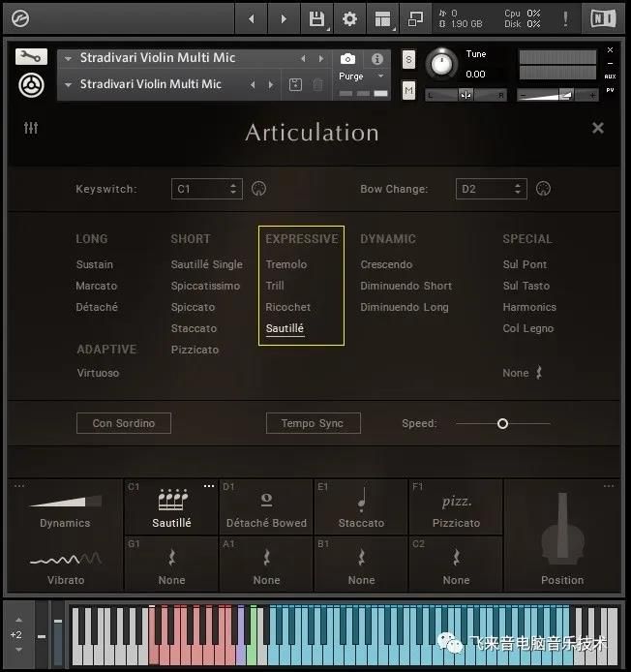Open the mixer sliders icon

point(31,127)
